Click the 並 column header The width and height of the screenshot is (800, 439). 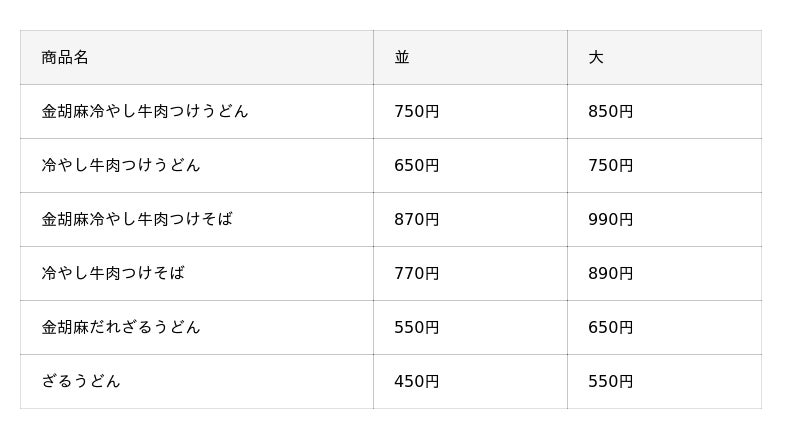click(x=402, y=57)
